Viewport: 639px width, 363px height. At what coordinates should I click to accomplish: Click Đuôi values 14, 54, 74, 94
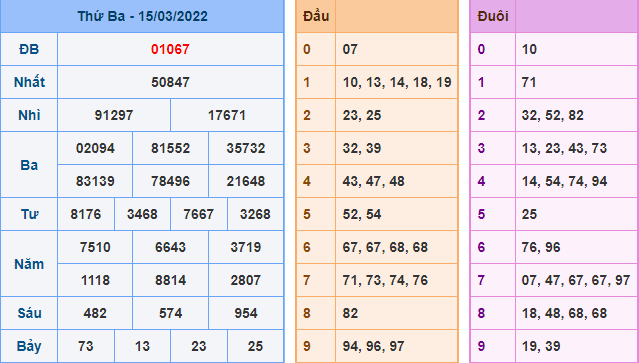564,181
